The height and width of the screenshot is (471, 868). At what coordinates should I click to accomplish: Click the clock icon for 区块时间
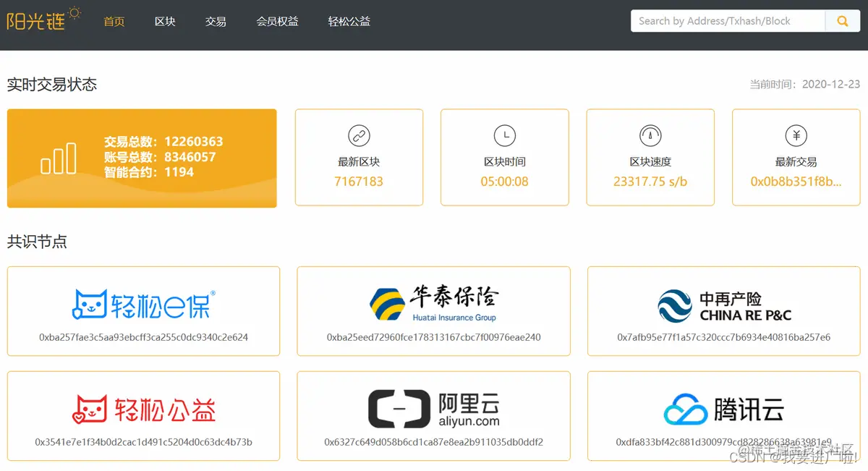505,135
